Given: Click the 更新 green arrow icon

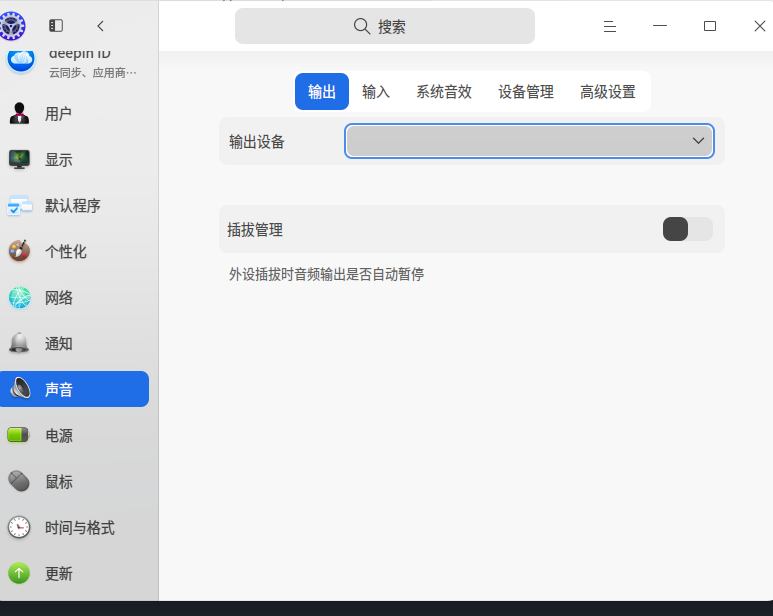Looking at the screenshot, I should pos(19,573).
